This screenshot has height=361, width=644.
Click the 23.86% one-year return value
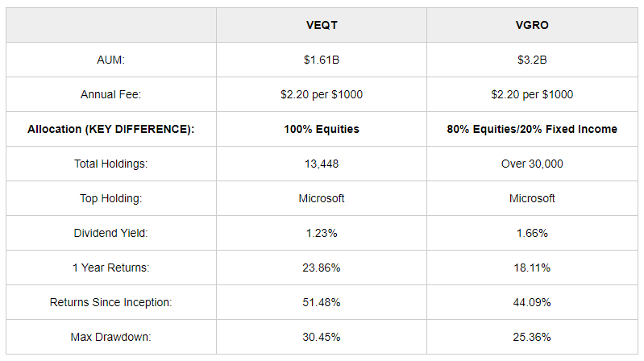pyautogui.click(x=321, y=268)
